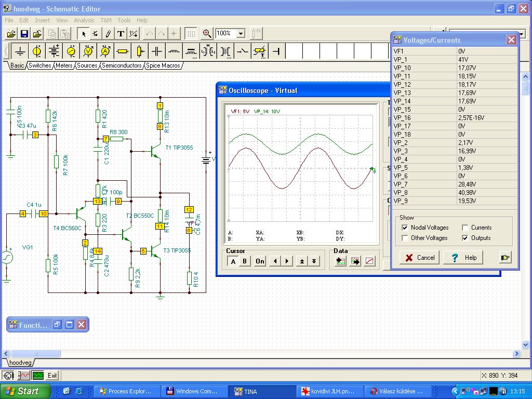532x399 pixels.
Task: Select the Text tool (T icon)
Action: pos(121,34)
